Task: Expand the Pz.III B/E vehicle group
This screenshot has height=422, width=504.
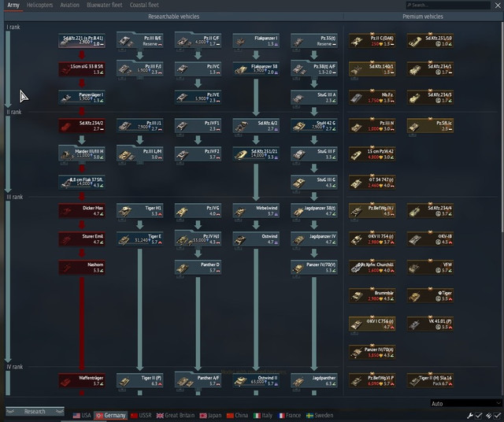Action: [140, 41]
